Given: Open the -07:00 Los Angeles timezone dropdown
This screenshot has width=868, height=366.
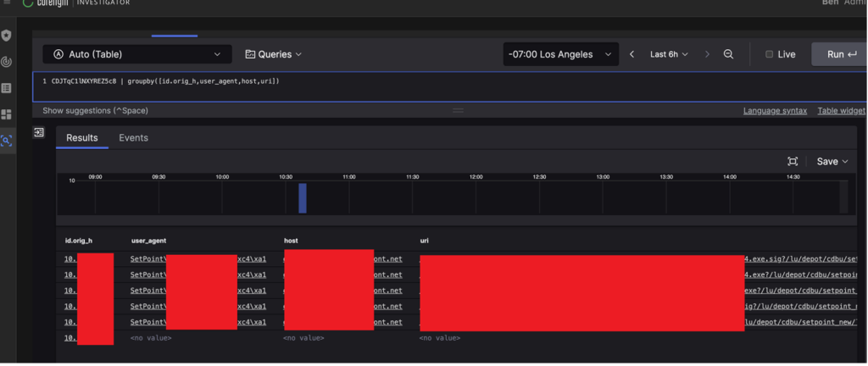Looking at the screenshot, I should [x=559, y=54].
